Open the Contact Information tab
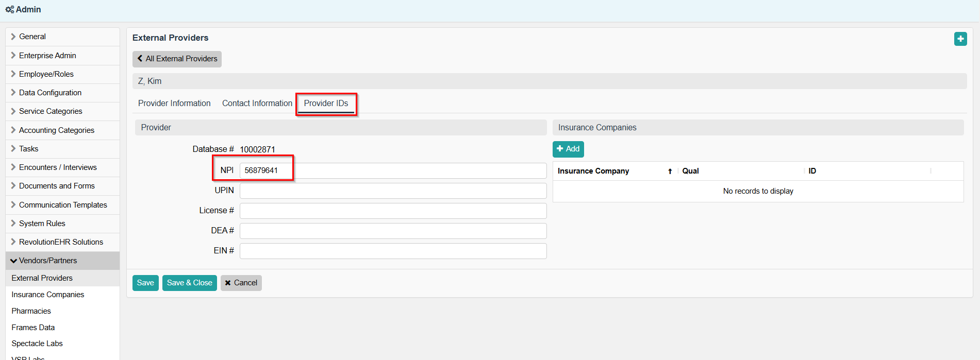The width and height of the screenshot is (980, 360). tap(257, 104)
